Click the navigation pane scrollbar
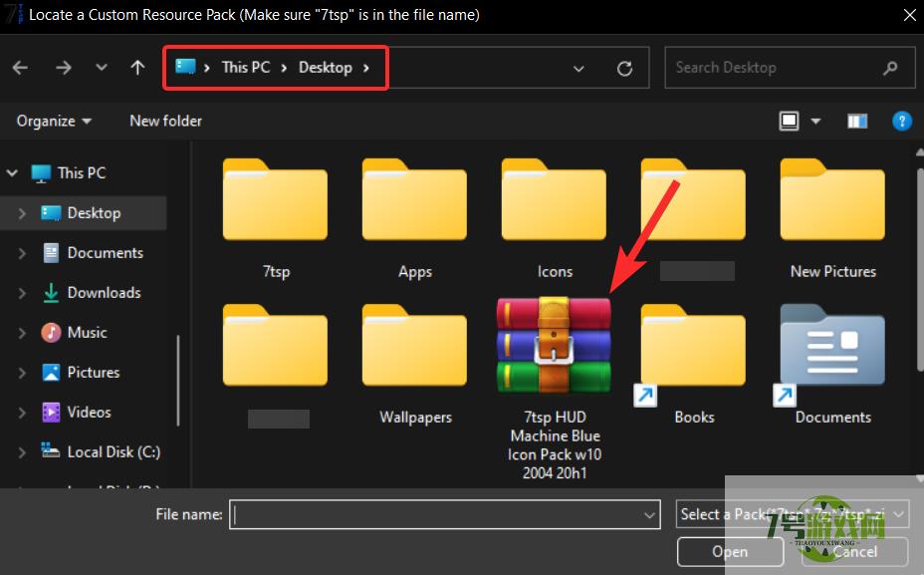This screenshot has width=924, height=575. pyautogui.click(x=178, y=381)
